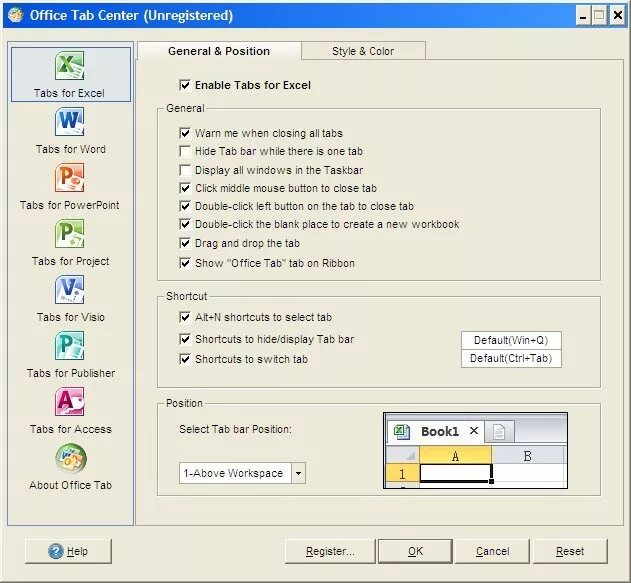Toggle Enable Tabs for Excel checkbox
The width and height of the screenshot is (631, 583).
[x=185, y=85]
